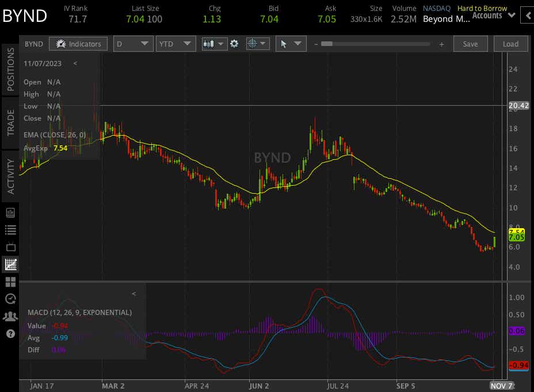The image size is (534, 392).
Task: Collapse the OHLC info panel arrow
Action: 75,63
